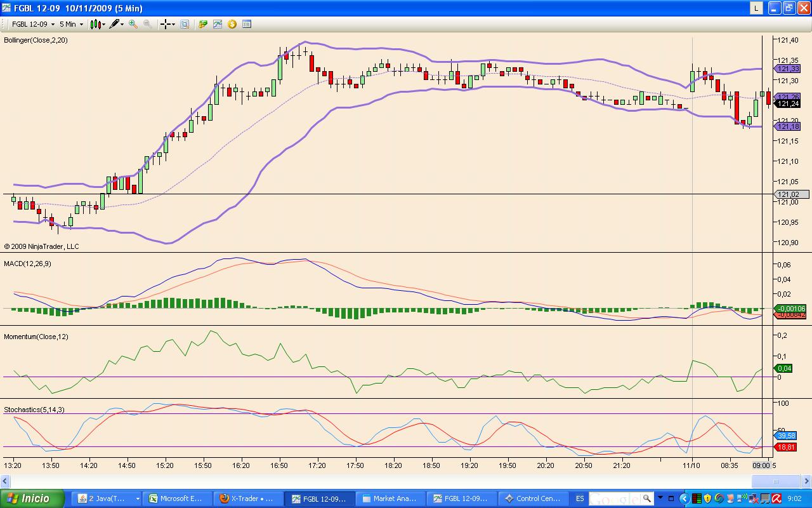Click the greyed zoom out magnifier
Viewport: 812px width, 508px height.
(147, 24)
